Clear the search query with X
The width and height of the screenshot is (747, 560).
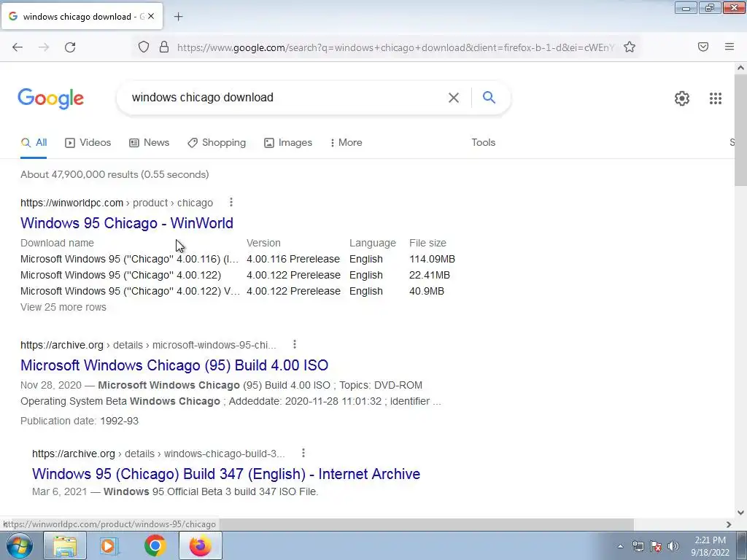[x=454, y=98]
